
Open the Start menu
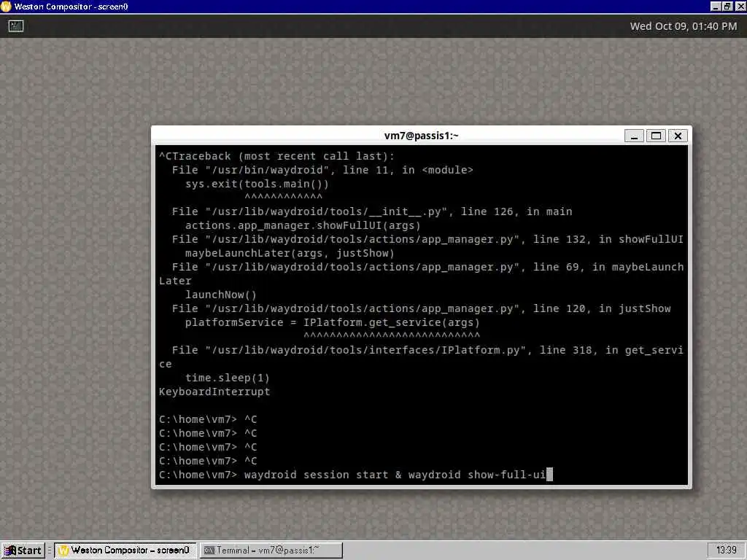(x=23, y=551)
